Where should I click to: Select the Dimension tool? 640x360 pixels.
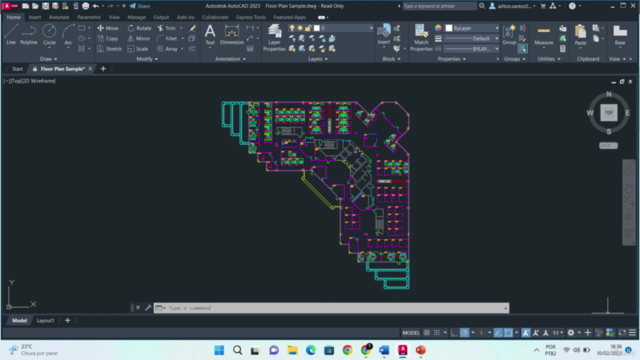coord(231,35)
